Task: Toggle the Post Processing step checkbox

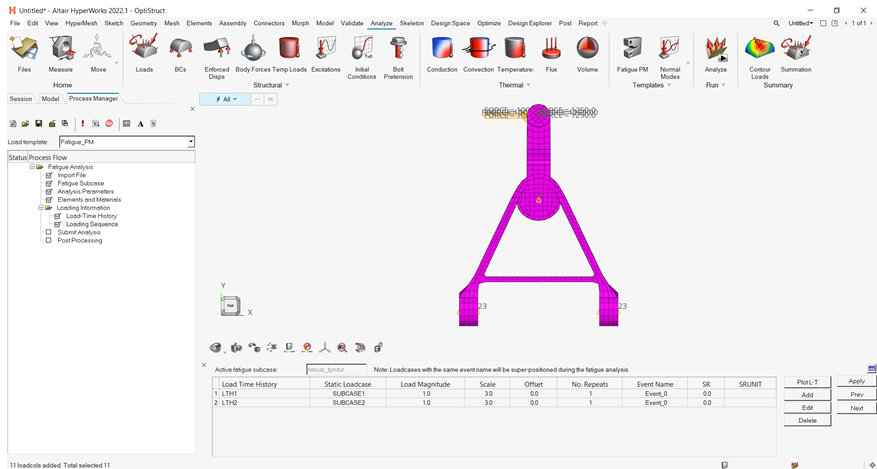Action: pos(48,241)
